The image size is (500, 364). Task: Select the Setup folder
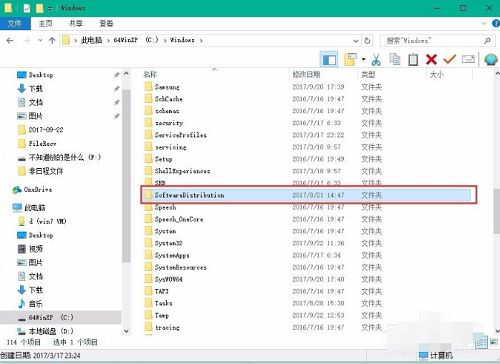(163, 159)
